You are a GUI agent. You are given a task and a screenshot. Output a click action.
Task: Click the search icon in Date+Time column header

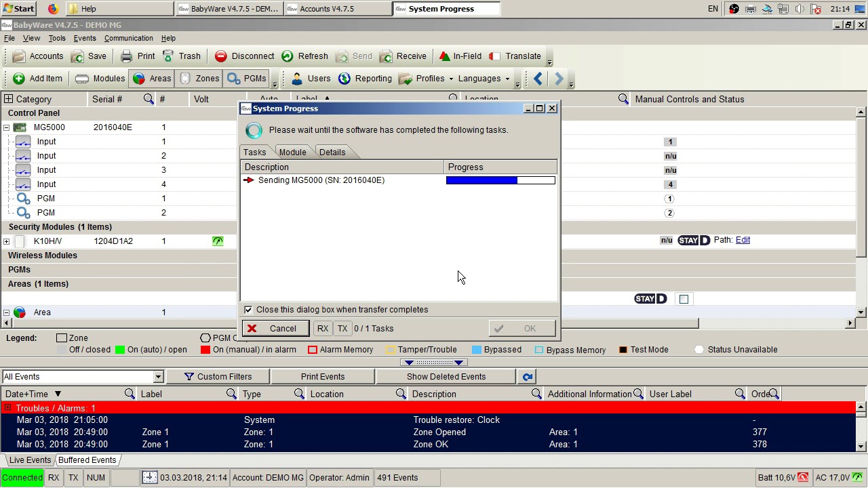point(130,394)
